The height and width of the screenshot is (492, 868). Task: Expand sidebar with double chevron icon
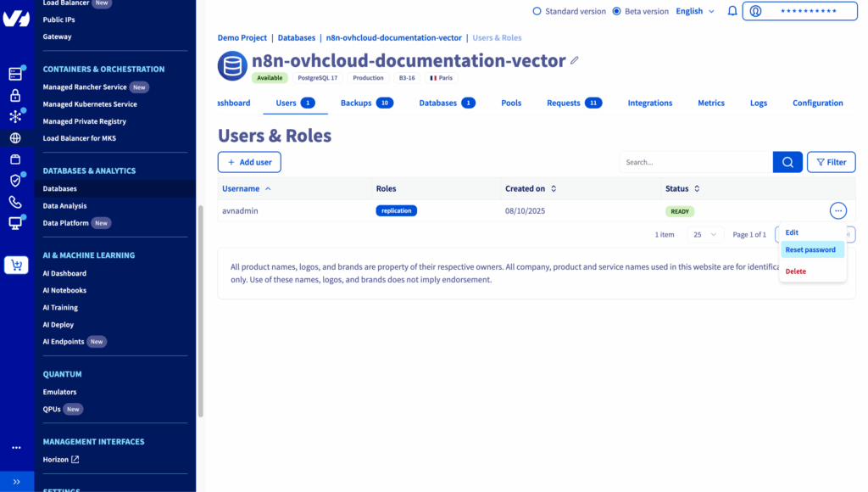click(16, 481)
